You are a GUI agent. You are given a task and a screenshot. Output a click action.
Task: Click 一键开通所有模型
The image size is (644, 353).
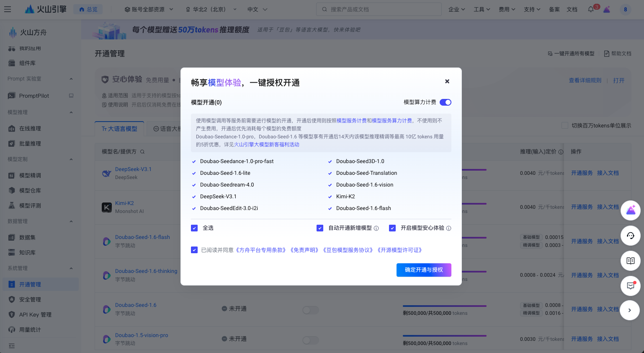point(571,54)
